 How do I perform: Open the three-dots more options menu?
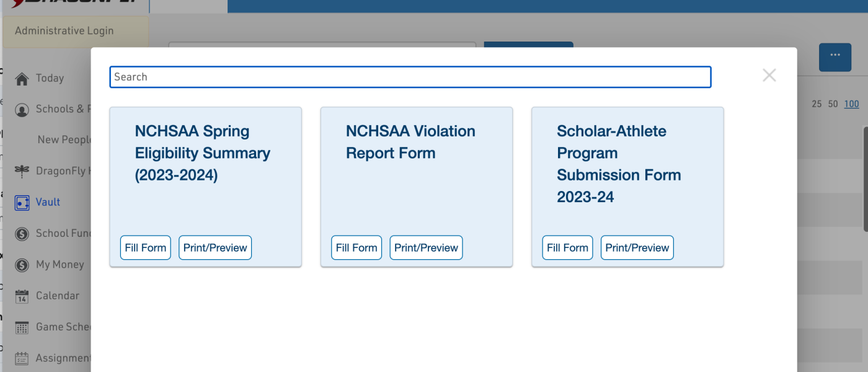(835, 56)
